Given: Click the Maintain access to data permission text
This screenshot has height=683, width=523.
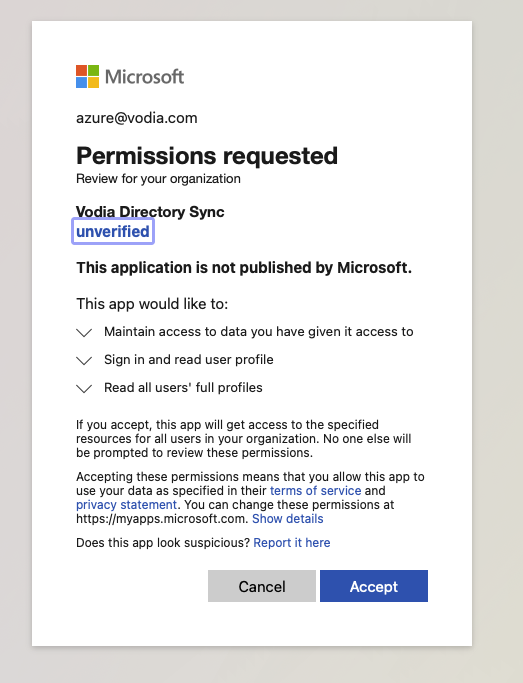Looking at the screenshot, I should click(259, 332).
